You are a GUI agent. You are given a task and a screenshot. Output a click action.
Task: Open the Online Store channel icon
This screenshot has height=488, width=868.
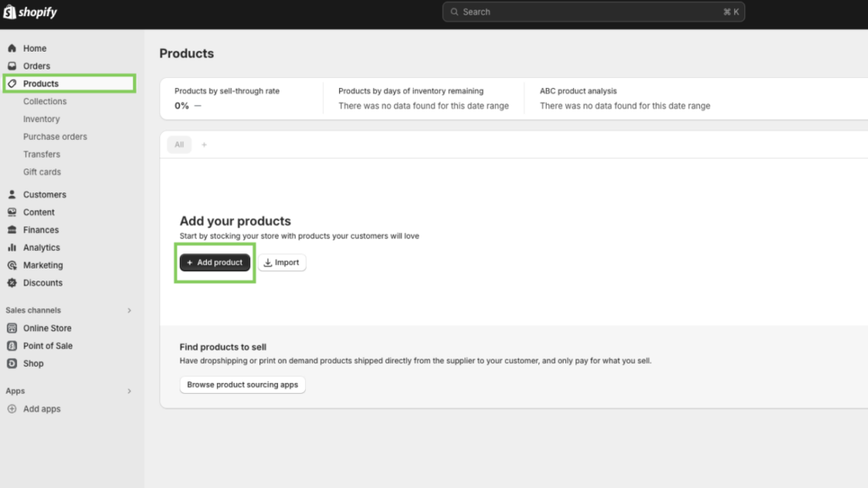(13, 328)
